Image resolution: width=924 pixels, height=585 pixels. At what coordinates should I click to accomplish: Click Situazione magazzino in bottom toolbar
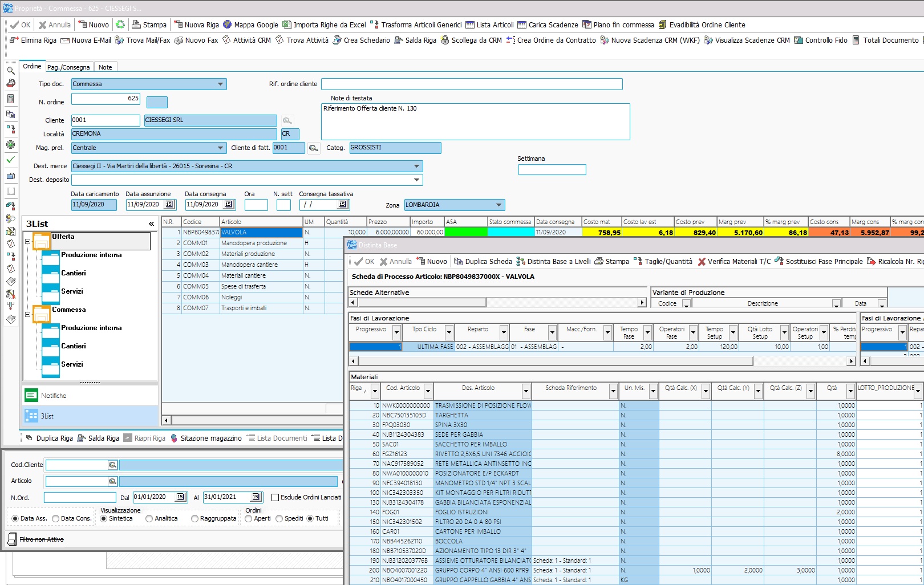click(x=206, y=438)
